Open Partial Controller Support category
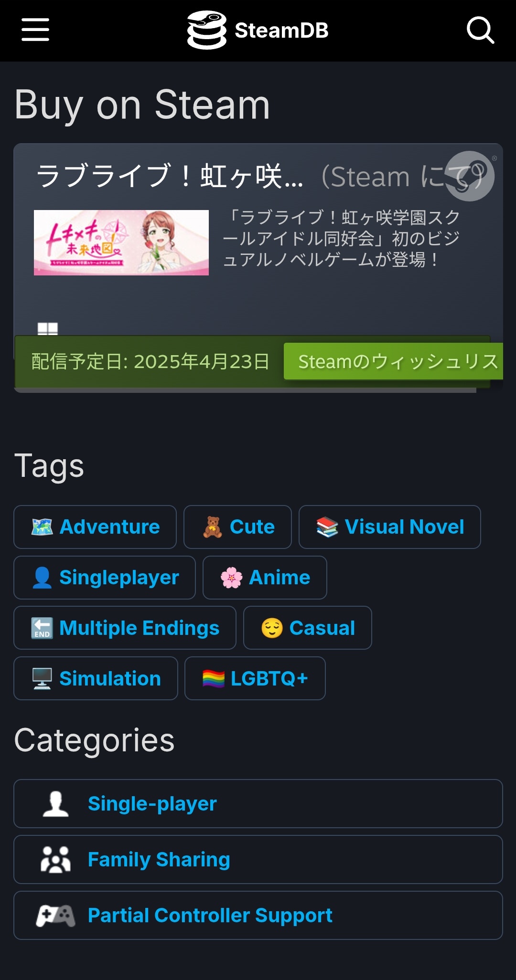516x980 pixels. tap(258, 916)
